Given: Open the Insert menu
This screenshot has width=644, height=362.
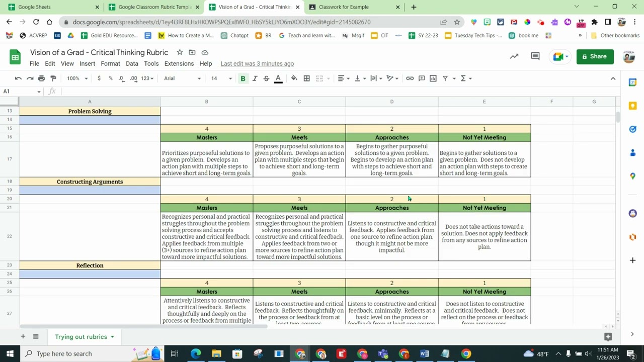Looking at the screenshot, I should click(87, 64).
